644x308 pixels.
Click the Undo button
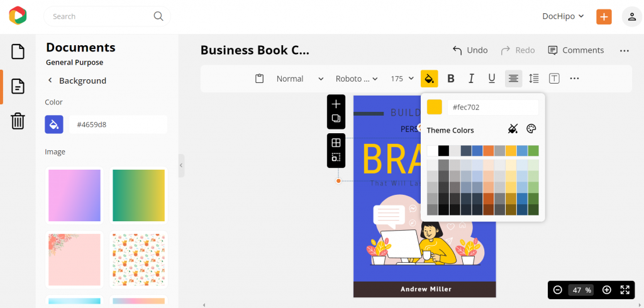pos(470,50)
